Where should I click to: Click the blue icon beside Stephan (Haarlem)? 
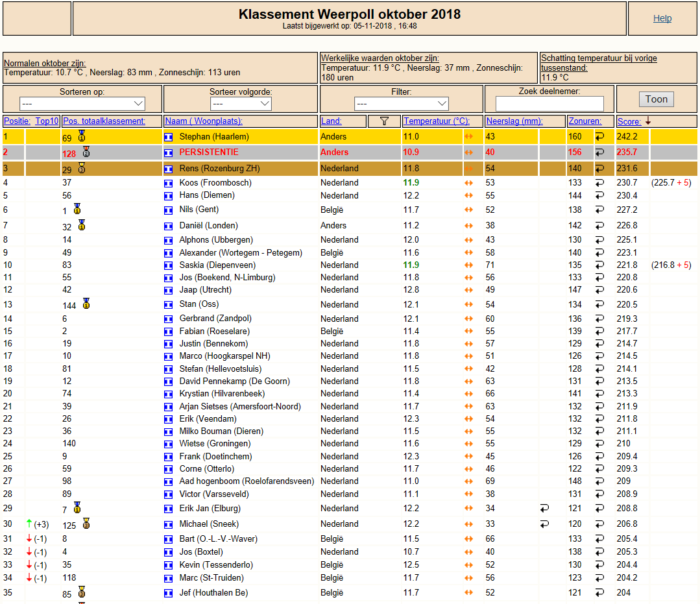click(x=168, y=137)
